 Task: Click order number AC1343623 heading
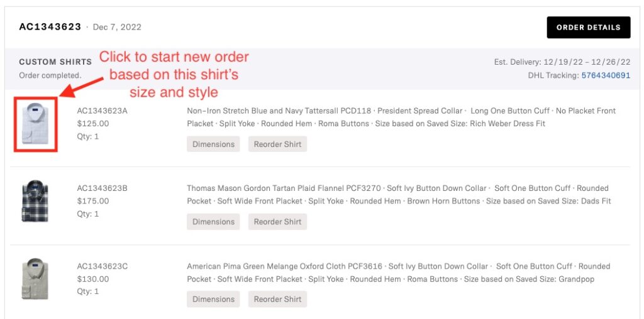tap(50, 27)
